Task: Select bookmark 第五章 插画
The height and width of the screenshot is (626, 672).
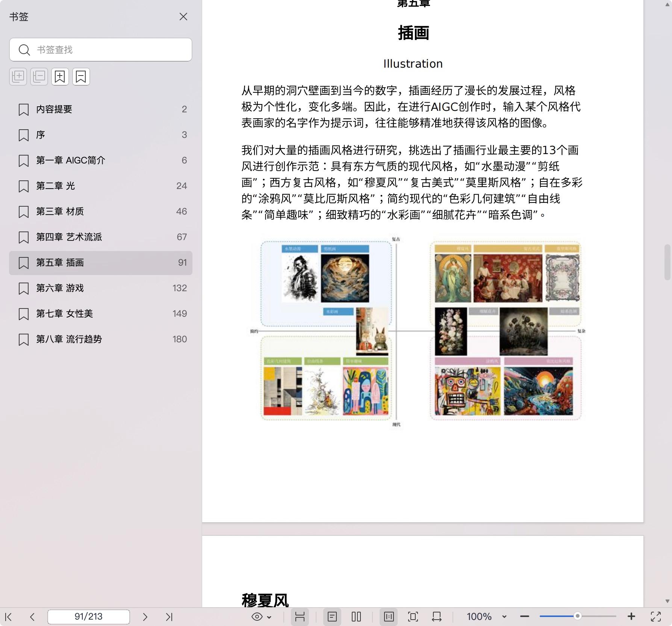Action: coord(101,263)
